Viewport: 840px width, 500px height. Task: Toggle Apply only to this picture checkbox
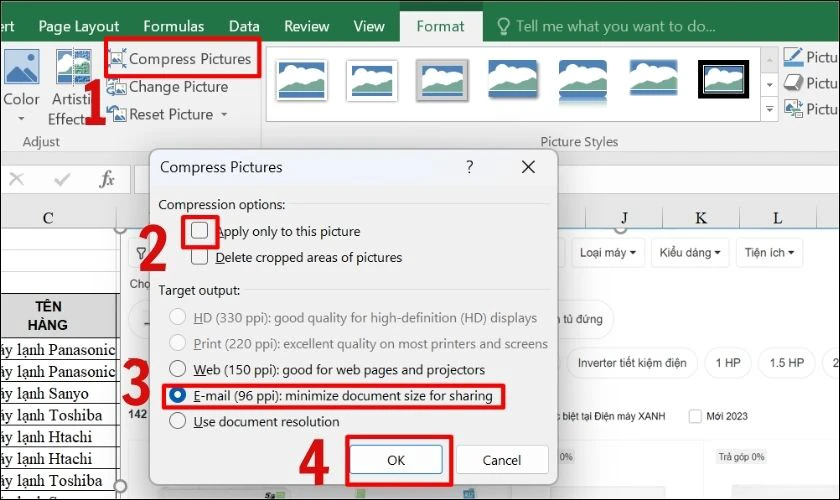click(x=199, y=231)
